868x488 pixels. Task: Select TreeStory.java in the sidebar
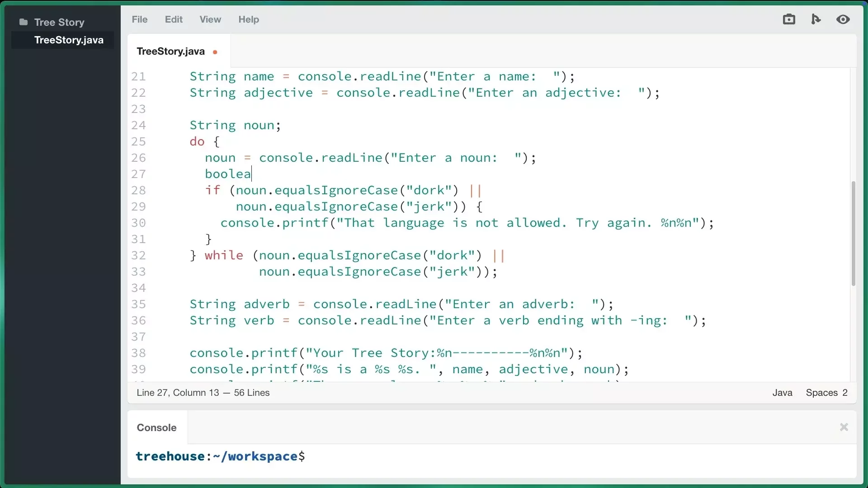tap(69, 40)
